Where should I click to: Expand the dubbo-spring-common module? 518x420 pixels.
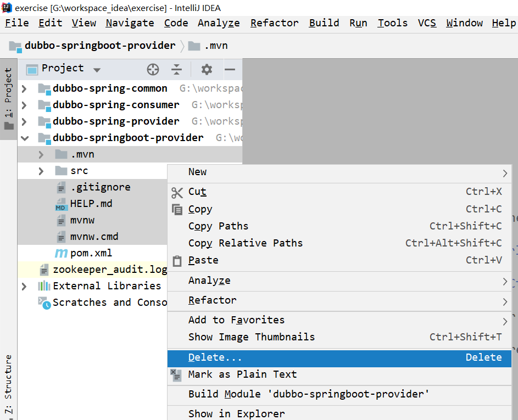tap(24, 88)
